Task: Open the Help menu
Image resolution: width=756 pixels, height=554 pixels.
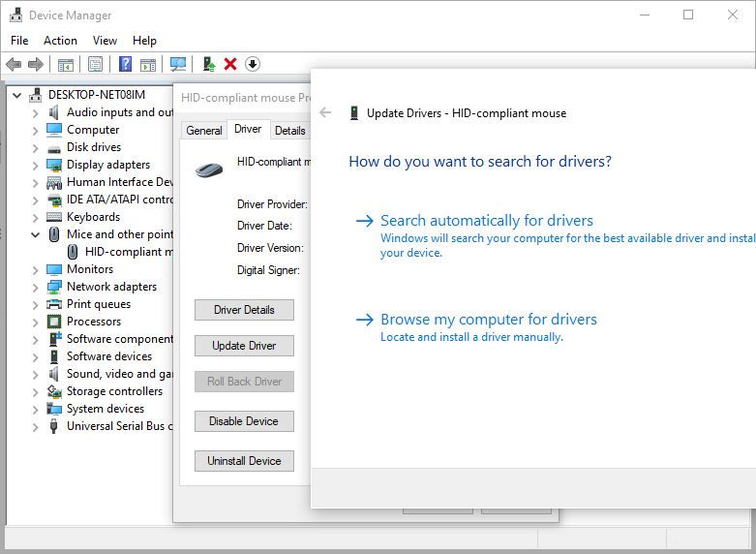Action: click(x=144, y=41)
